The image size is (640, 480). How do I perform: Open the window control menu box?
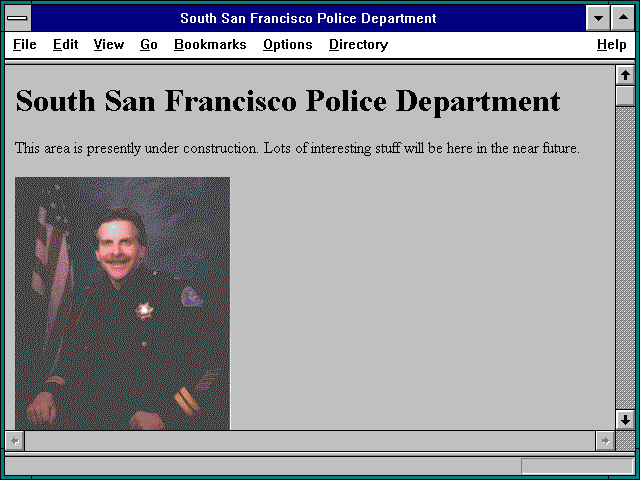pyautogui.click(x=18, y=18)
